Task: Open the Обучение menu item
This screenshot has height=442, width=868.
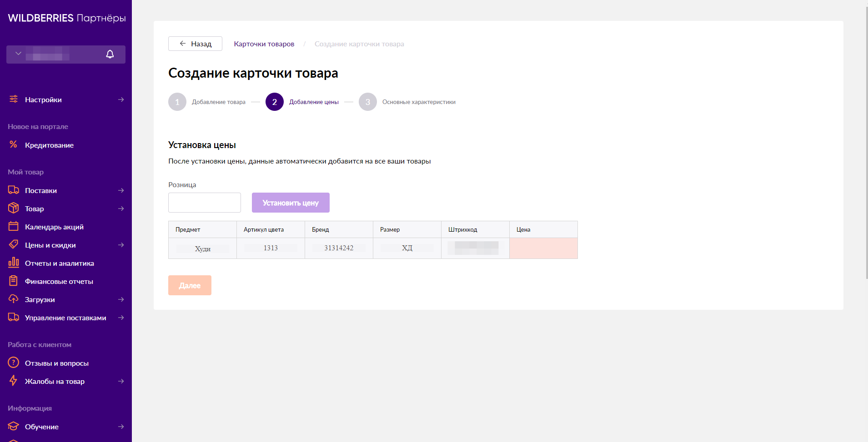Action: click(42, 427)
